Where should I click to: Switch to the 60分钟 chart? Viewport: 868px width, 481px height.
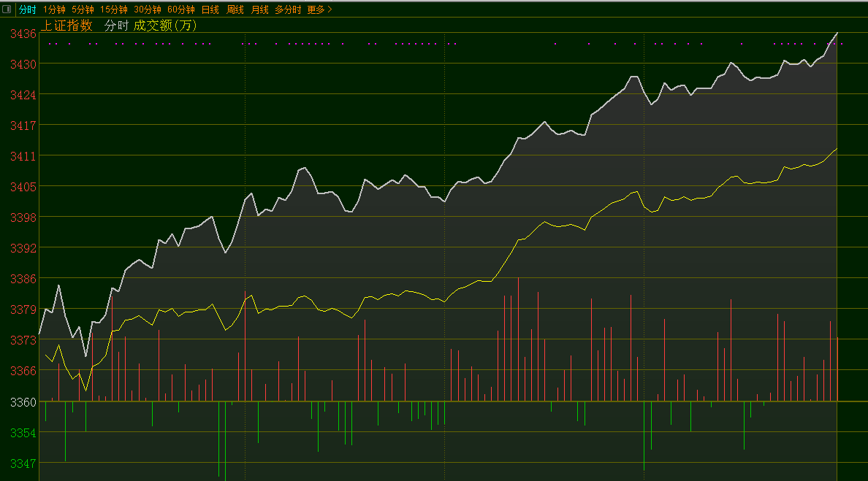click(181, 9)
